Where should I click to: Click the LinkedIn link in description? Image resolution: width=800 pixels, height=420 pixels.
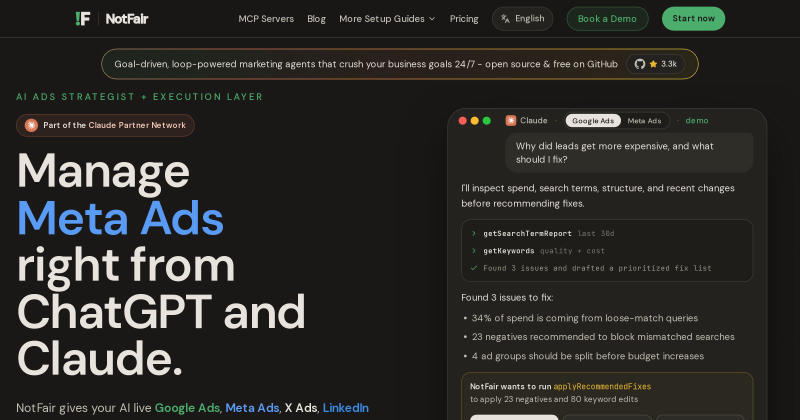pyautogui.click(x=345, y=408)
